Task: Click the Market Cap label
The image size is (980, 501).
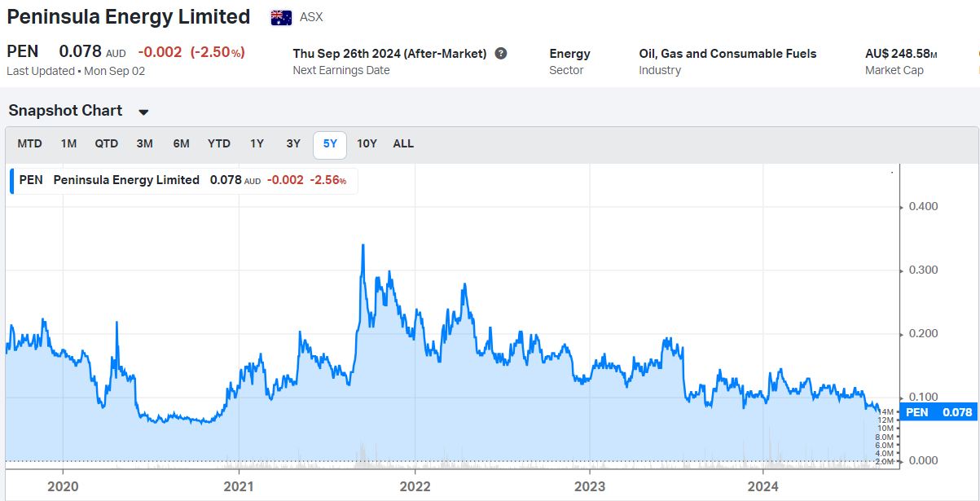Action: 894,71
